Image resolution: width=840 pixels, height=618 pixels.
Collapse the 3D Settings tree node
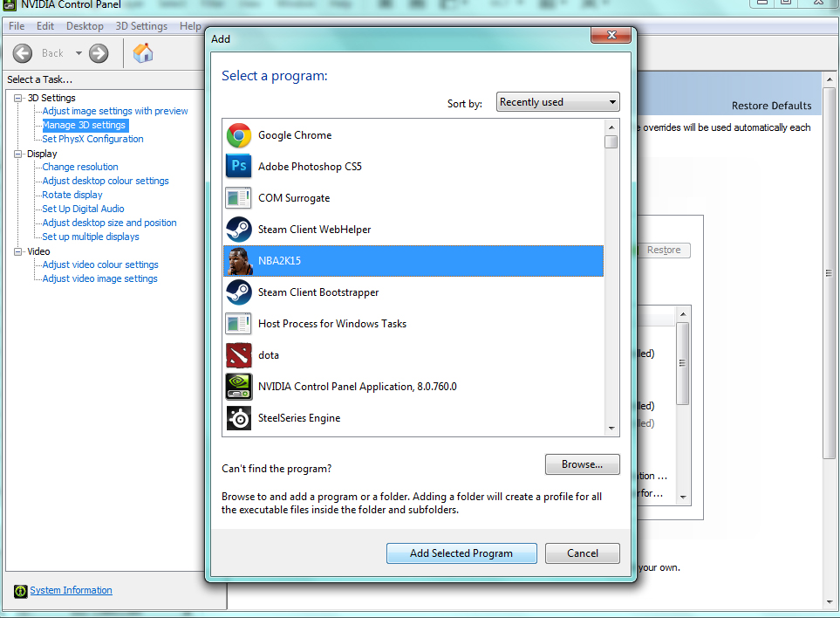pyautogui.click(x=17, y=98)
